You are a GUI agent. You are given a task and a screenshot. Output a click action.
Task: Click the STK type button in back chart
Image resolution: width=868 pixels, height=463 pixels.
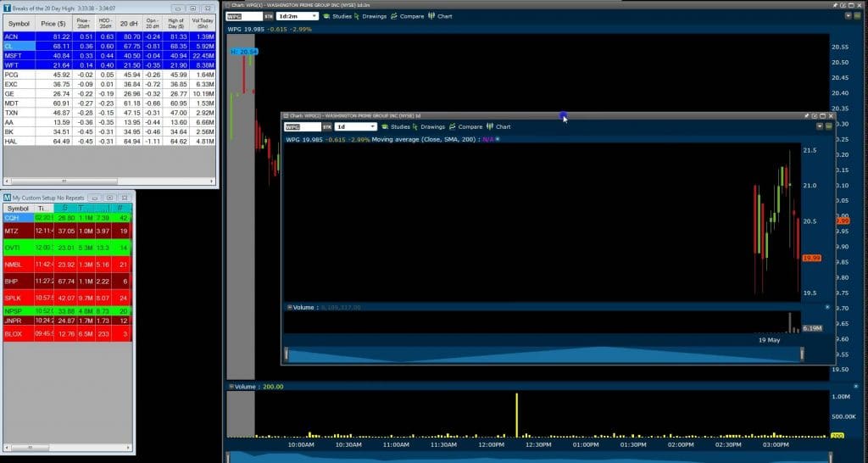tap(269, 16)
